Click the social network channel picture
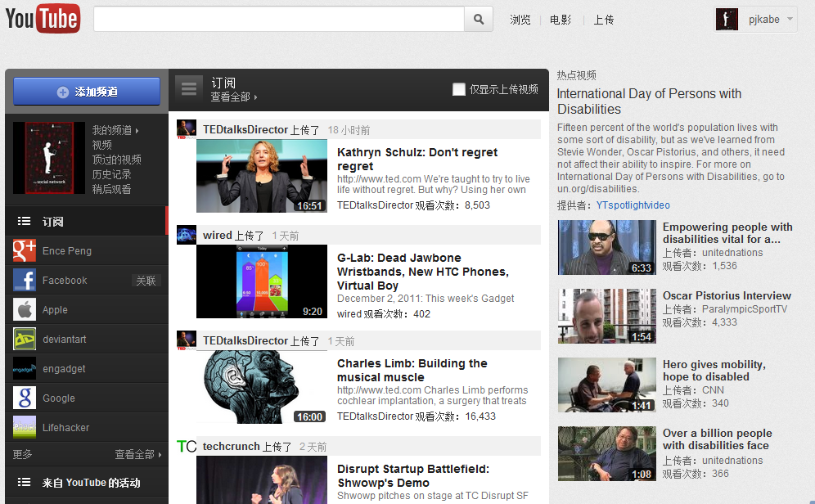The image size is (815, 504). tap(49, 158)
